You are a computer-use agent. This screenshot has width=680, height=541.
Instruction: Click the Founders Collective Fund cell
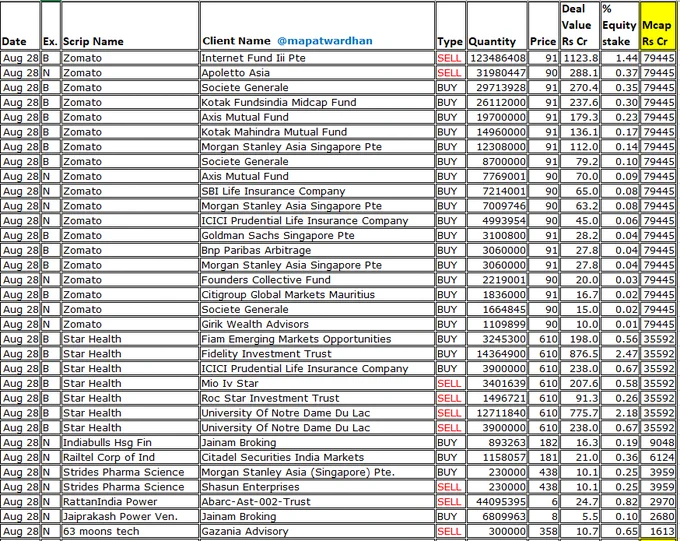pos(317,279)
